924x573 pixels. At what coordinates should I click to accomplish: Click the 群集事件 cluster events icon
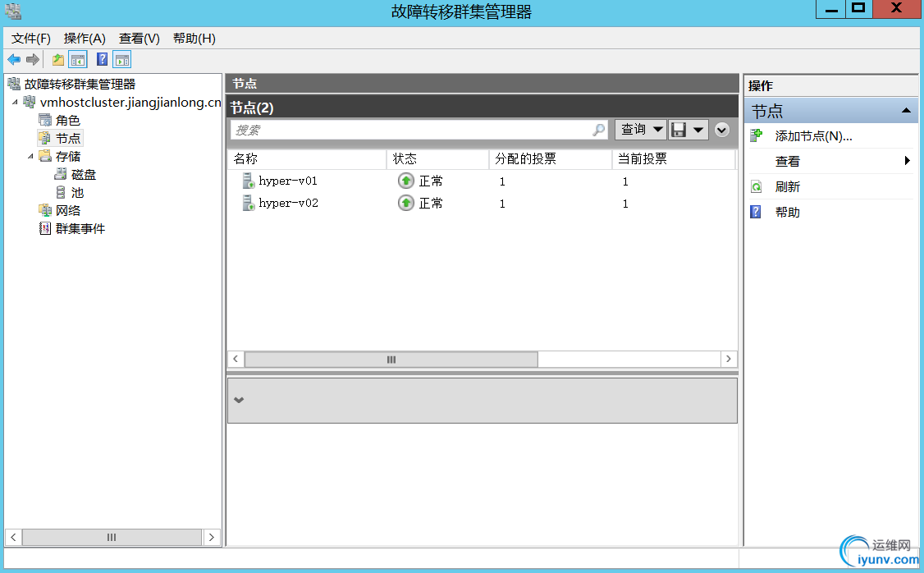(x=45, y=228)
